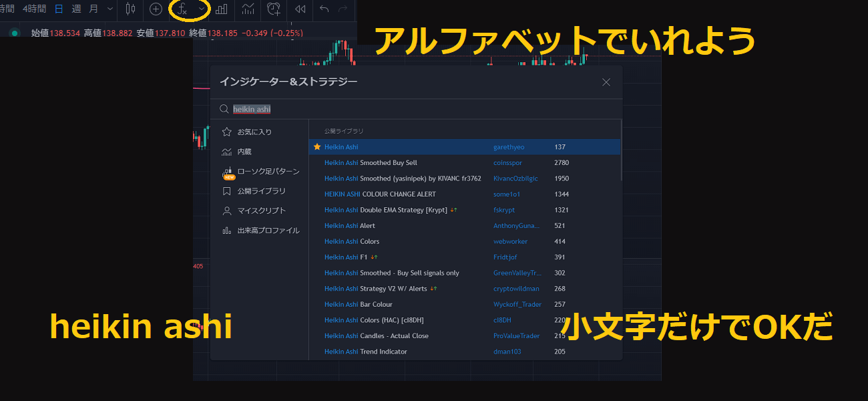868x401 pixels.
Task: Click the alarm clock alert icon
Action: 274,9
